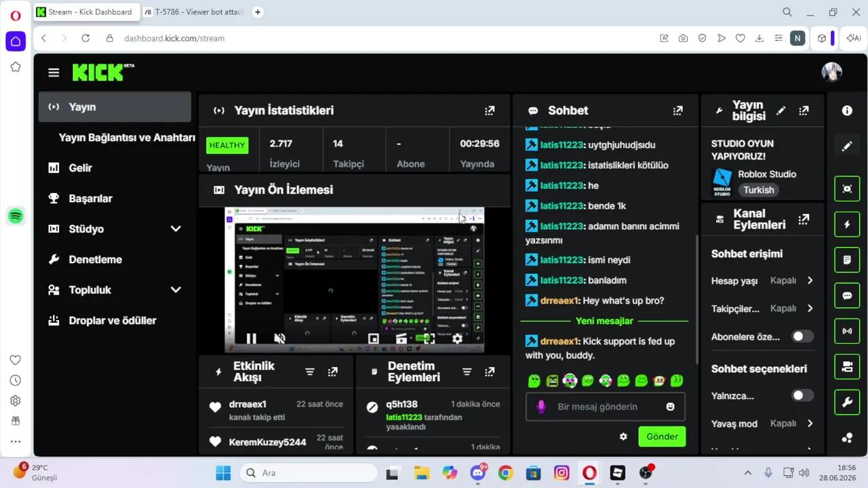
Task: Click KeremKuzey5244 in activity feed
Action: pyautogui.click(x=267, y=442)
